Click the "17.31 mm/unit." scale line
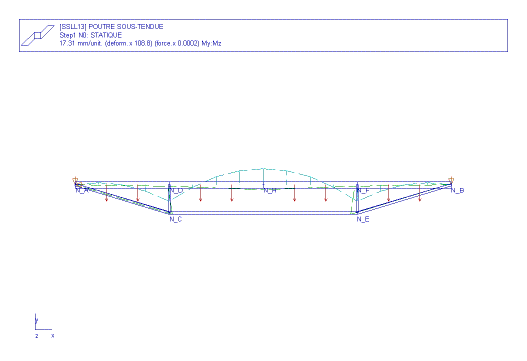 (x=140, y=43)
